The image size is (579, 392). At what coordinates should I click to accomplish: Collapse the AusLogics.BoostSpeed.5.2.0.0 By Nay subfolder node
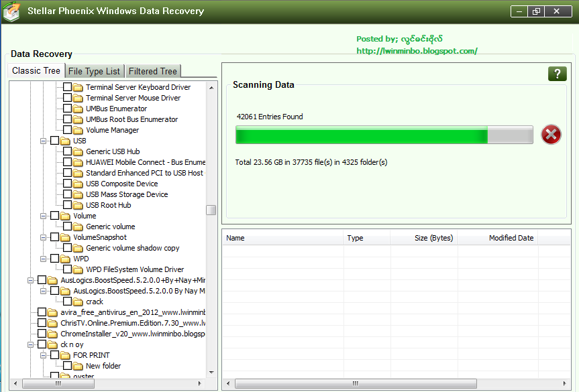43,291
